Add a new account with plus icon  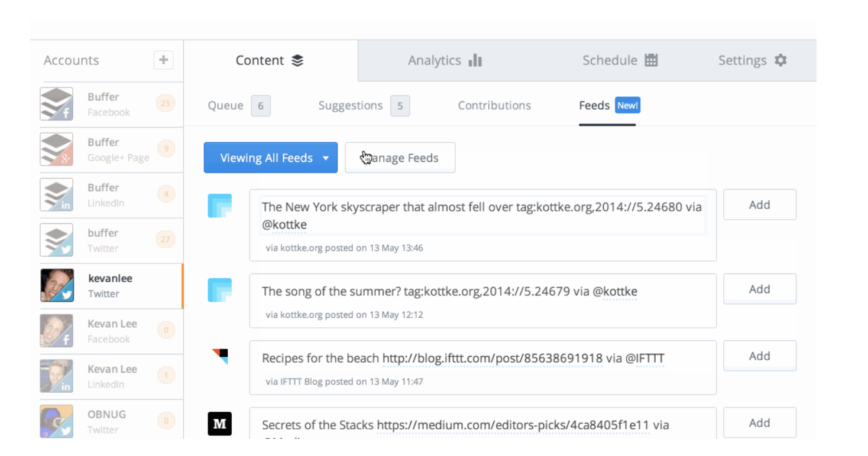tap(164, 60)
